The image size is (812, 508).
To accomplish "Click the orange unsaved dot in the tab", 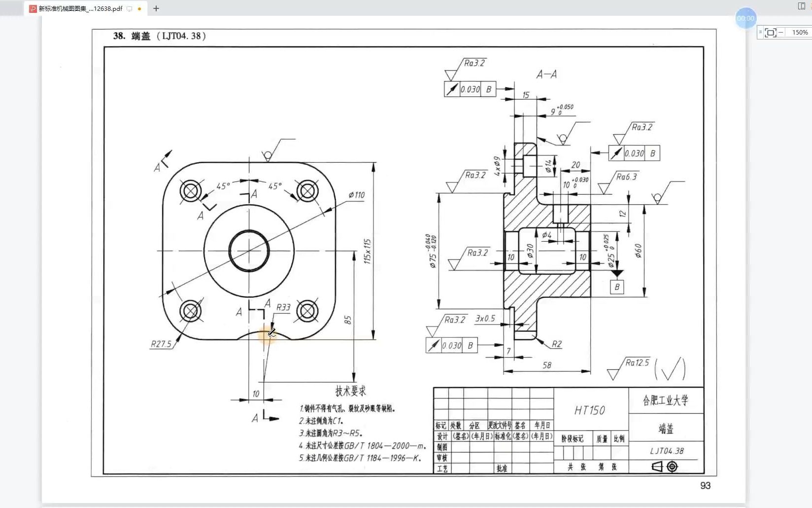I will pos(140,9).
